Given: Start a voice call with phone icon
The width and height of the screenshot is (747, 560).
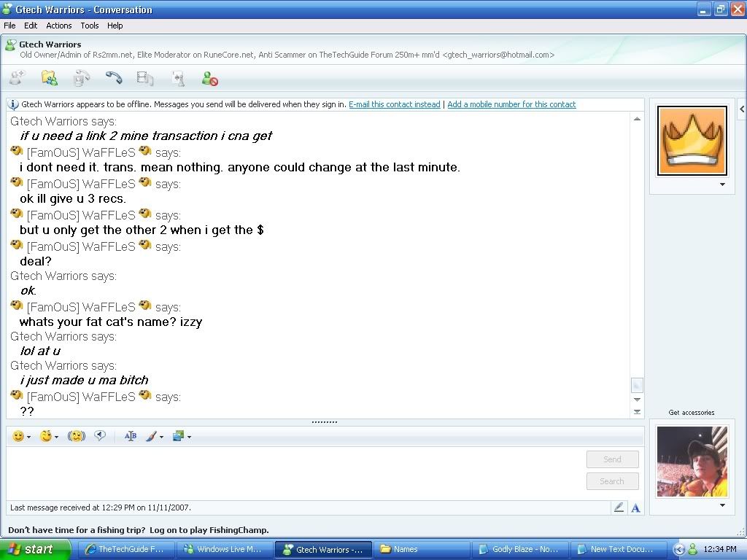Looking at the screenshot, I should [x=113, y=78].
